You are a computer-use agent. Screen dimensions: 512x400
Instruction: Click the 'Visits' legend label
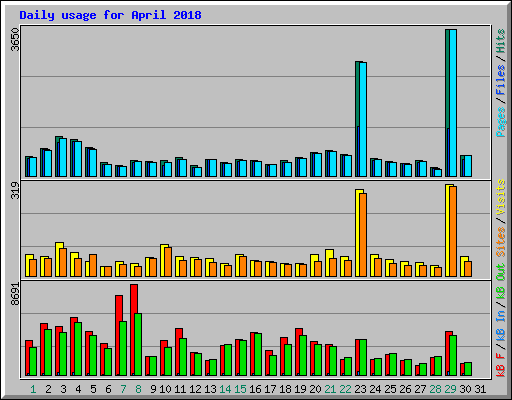(501, 198)
